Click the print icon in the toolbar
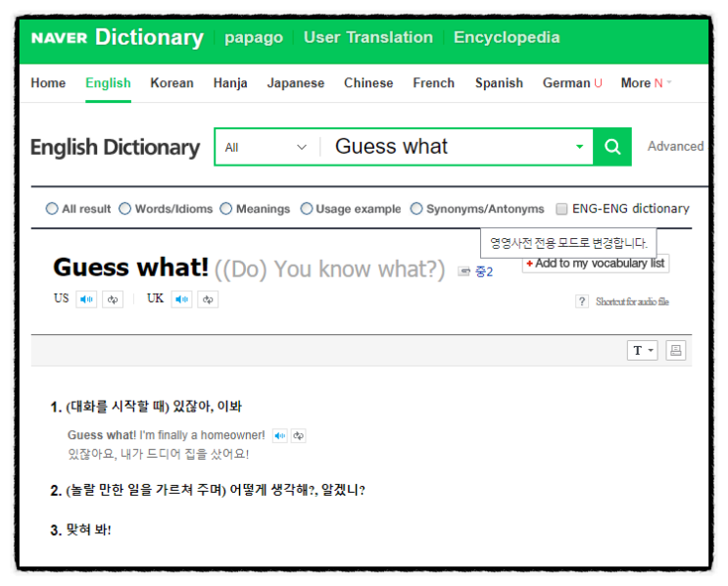 675,350
